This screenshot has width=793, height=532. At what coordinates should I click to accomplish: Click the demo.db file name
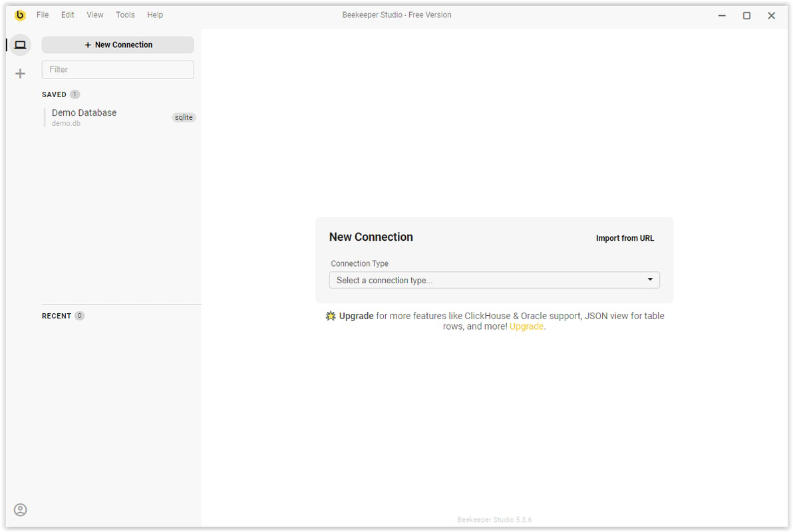[66, 124]
